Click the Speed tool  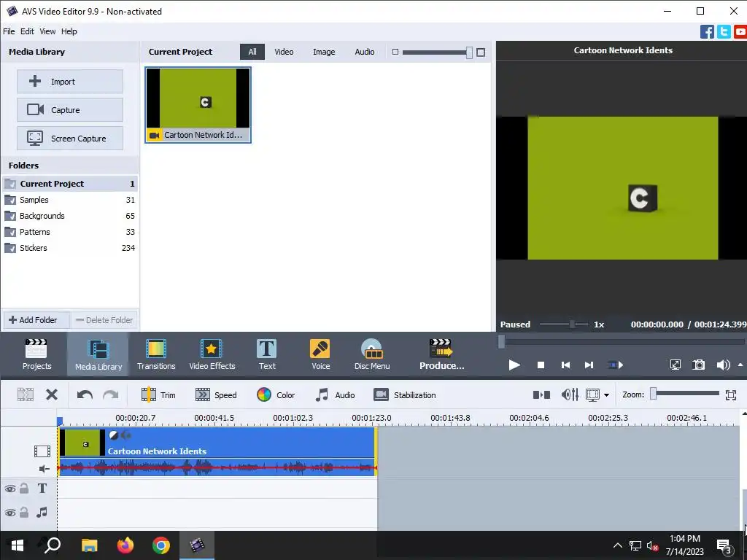pos(216,394)
